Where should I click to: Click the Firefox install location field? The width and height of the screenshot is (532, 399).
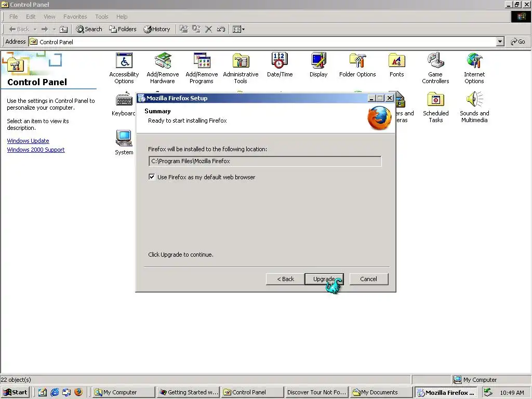[x=265, y=161]
